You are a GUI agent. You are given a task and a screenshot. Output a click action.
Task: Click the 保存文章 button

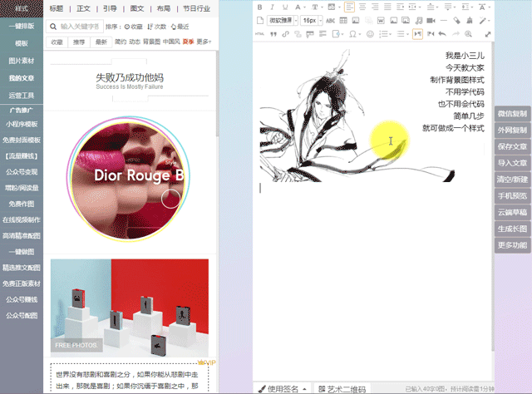512,146
